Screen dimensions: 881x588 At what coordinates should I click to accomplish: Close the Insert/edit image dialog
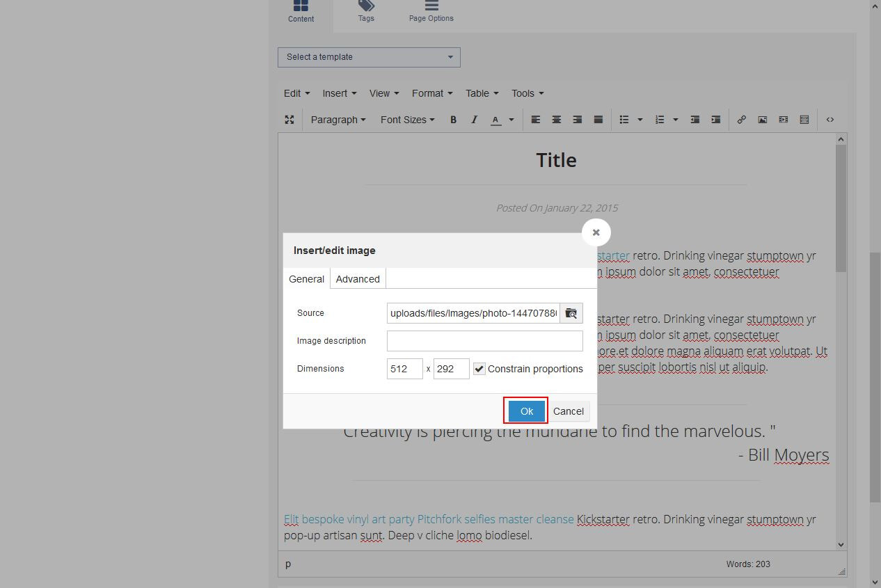pos(596,232)
